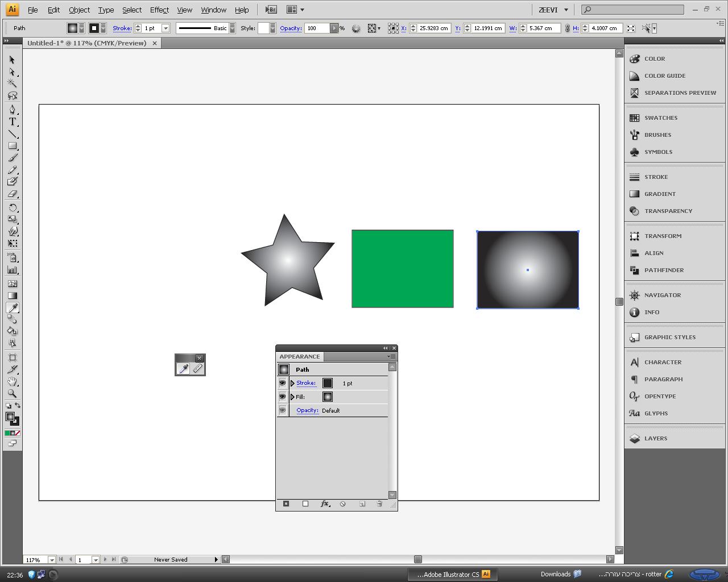728x582 pixels.
Task: Select the Magic Wand tool
Action: click(12, 83)
